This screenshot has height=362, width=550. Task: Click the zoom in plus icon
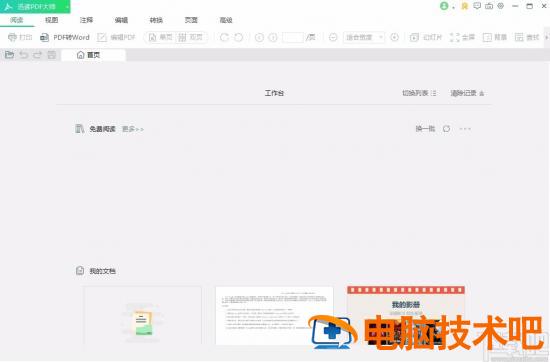point(394,37)
